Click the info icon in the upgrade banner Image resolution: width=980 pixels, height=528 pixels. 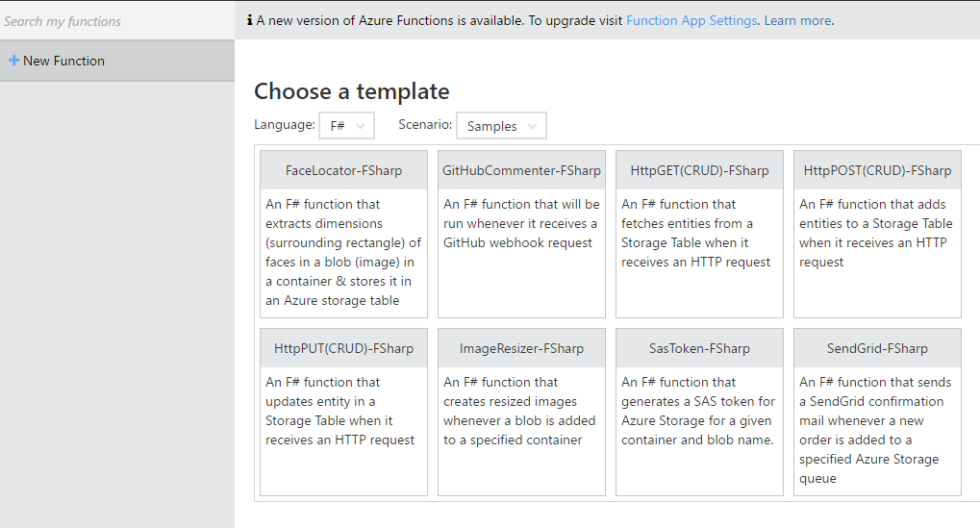250,20
